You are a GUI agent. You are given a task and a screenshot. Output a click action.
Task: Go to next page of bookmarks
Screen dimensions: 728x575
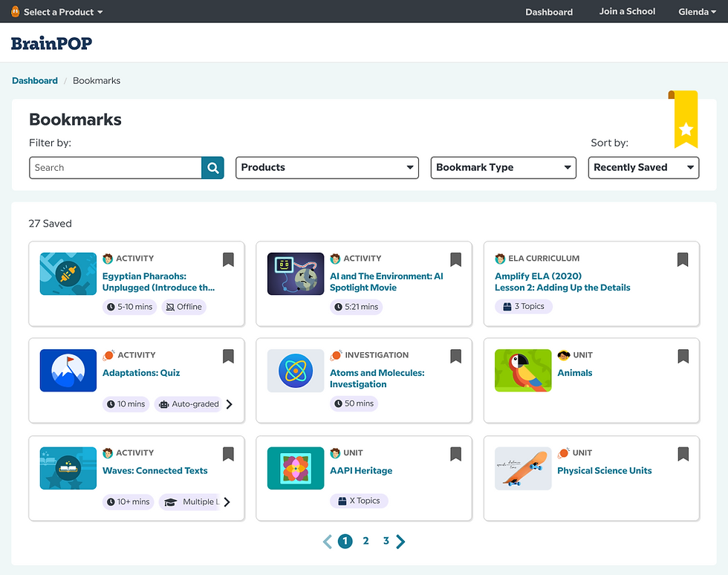coord(400,541)
